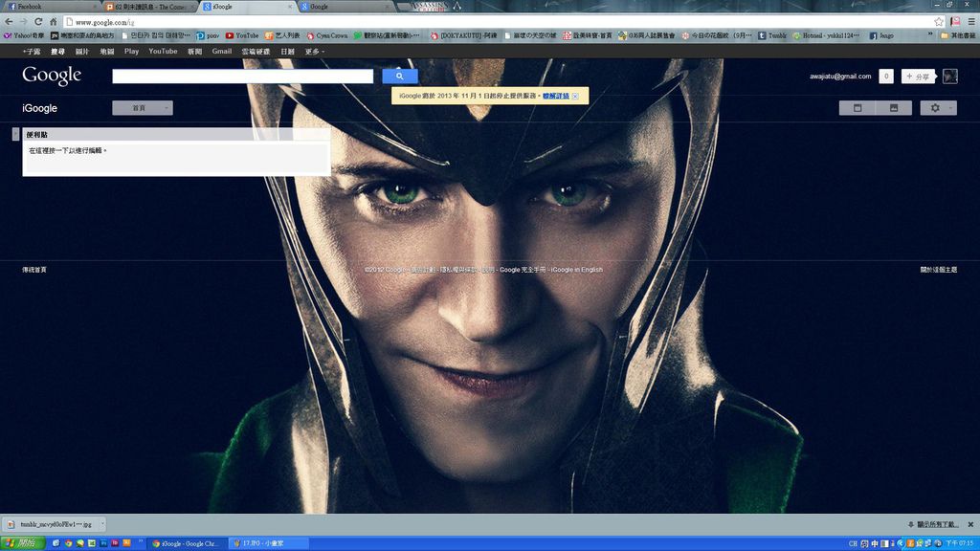Toggle the sidebar handle left of the gadget
Screen dimensions: 980x551
(x=15, y=134)
